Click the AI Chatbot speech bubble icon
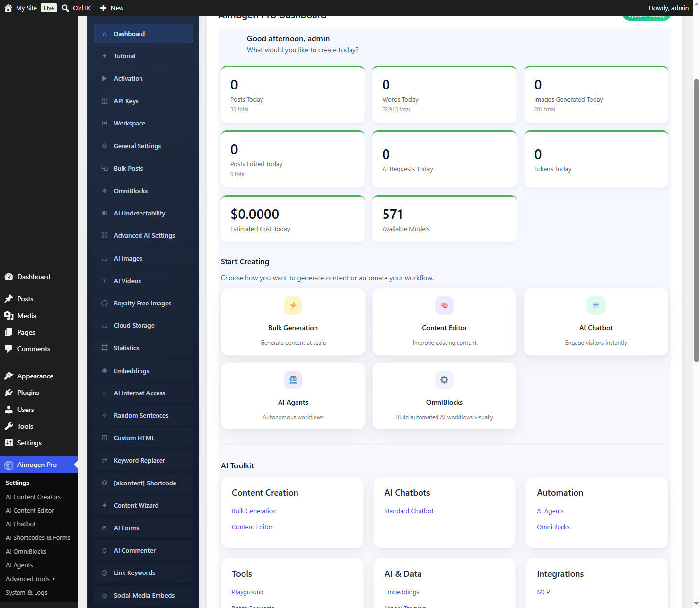The image size is (700, 608). (596, 305)
